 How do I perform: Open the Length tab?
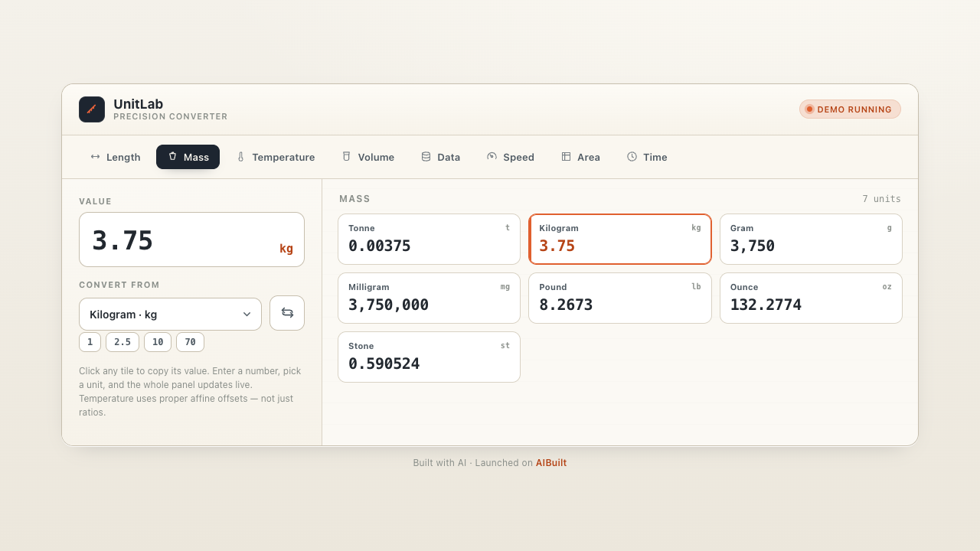point(116,157)
